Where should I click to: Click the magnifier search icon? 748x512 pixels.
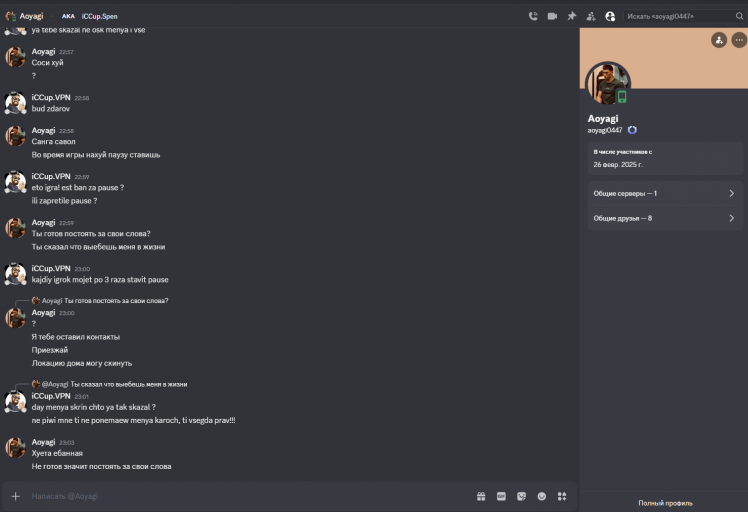click(x=739, y=16)
